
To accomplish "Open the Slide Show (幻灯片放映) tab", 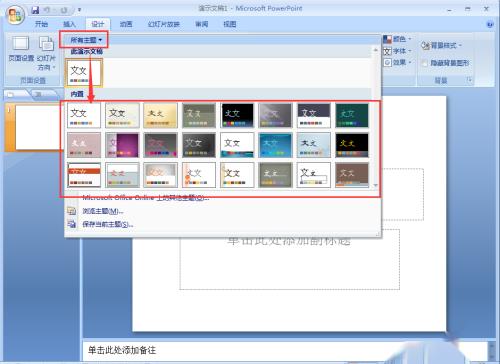I will [x=164, y=24].
